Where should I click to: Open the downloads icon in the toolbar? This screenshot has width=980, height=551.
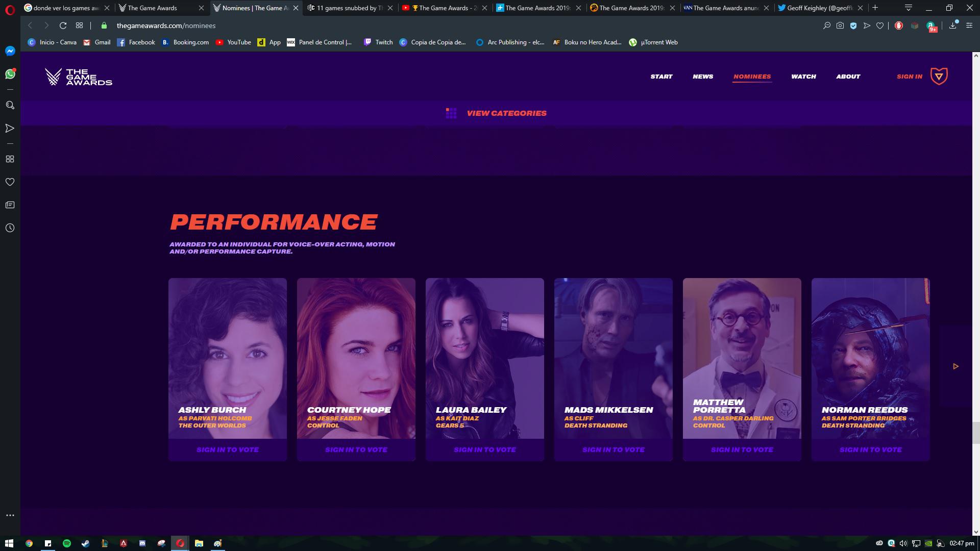[x=952, y=26]
